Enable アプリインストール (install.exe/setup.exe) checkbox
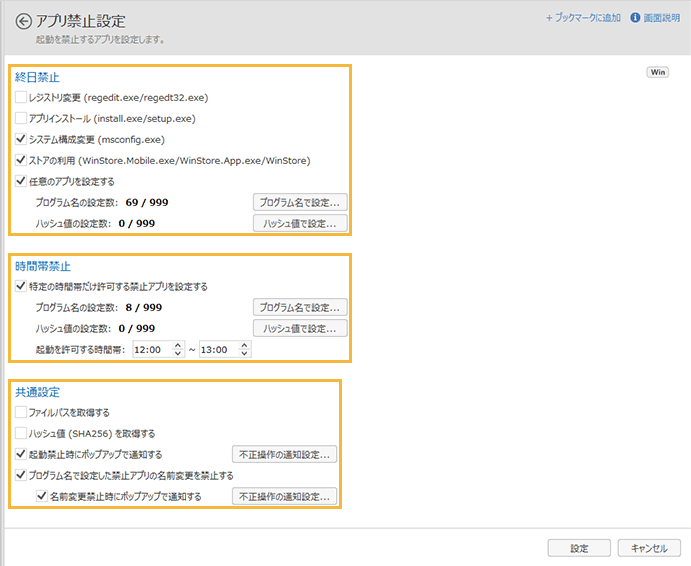The image size is (691, 566). pos(21,118)
